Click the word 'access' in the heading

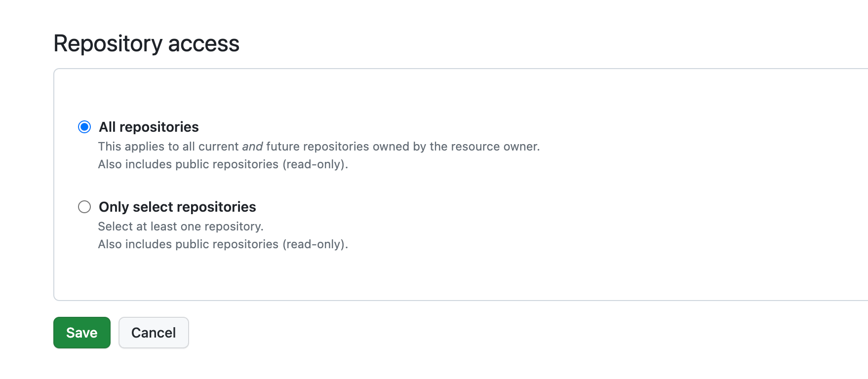point(203,43)
